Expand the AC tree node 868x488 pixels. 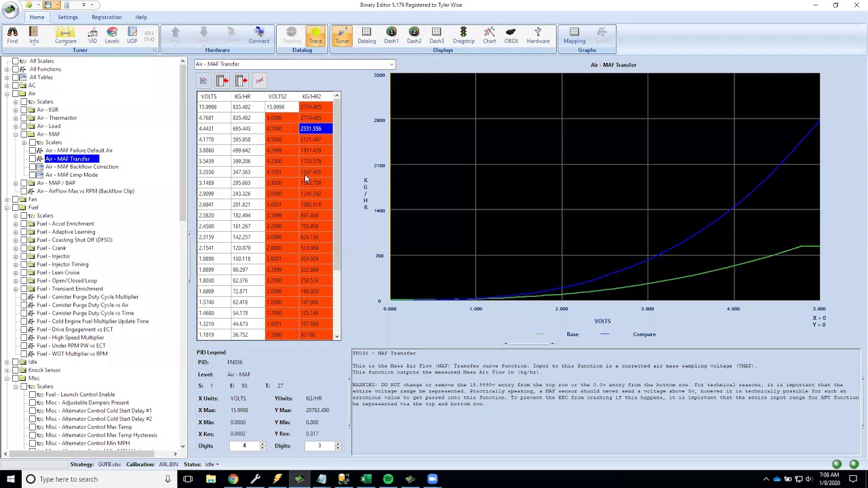coord(7,85)
